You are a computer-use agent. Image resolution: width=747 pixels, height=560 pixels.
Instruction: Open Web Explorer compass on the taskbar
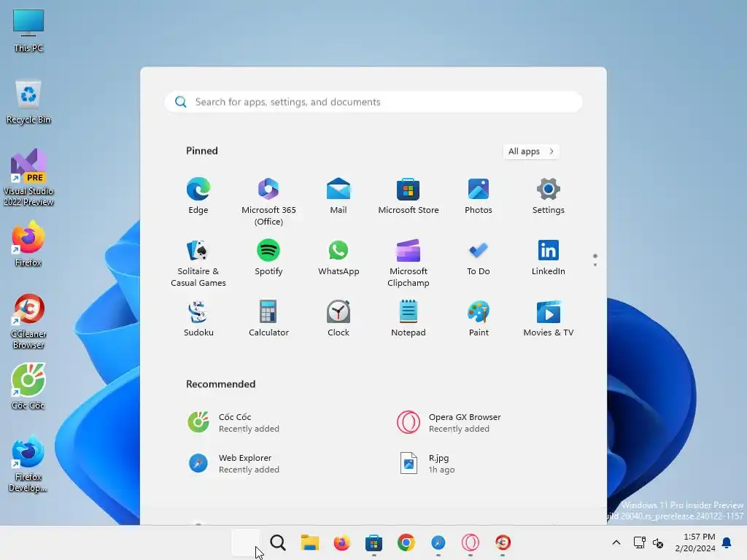pyautogui.click(x=438, y=542)
